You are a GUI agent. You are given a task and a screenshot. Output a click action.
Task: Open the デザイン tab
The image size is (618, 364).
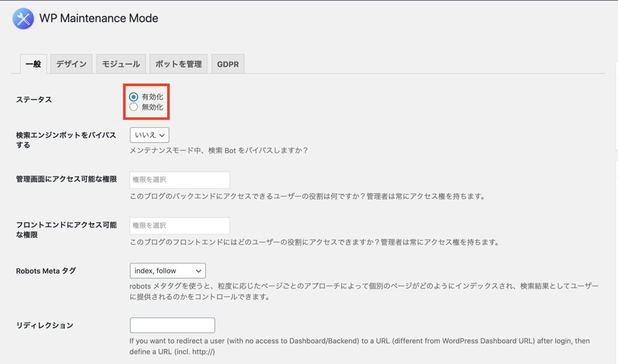(x=71, y=64)
